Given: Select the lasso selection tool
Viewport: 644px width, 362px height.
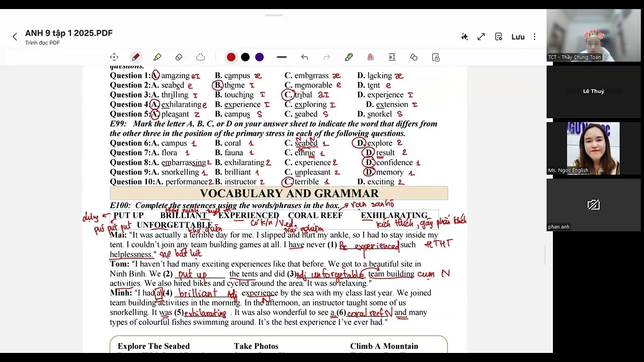Looking at the screenshot, I should [x=200, y=57].
